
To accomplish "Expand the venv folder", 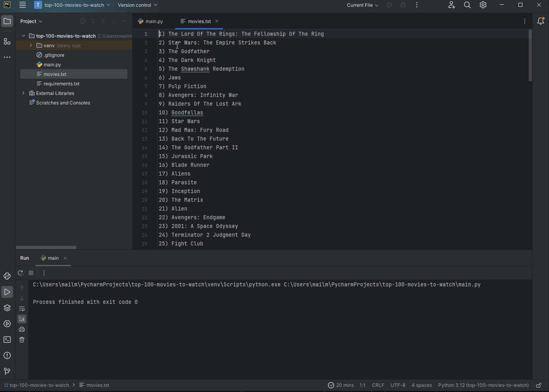I will click(x=31, y=46).
